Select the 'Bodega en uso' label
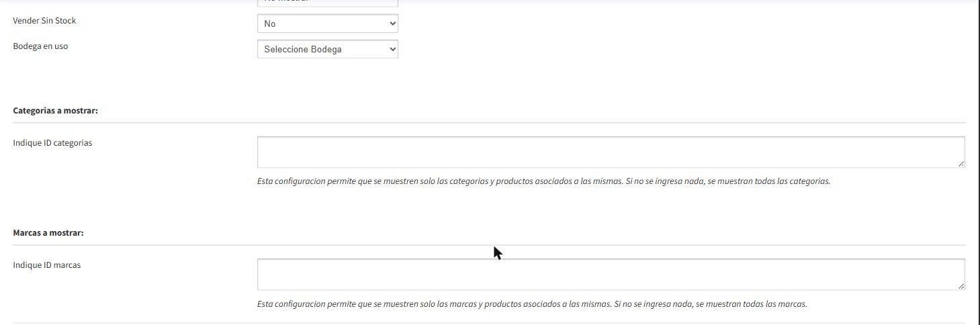The width and height of the screenshot is (980, 325). [40, 46]
